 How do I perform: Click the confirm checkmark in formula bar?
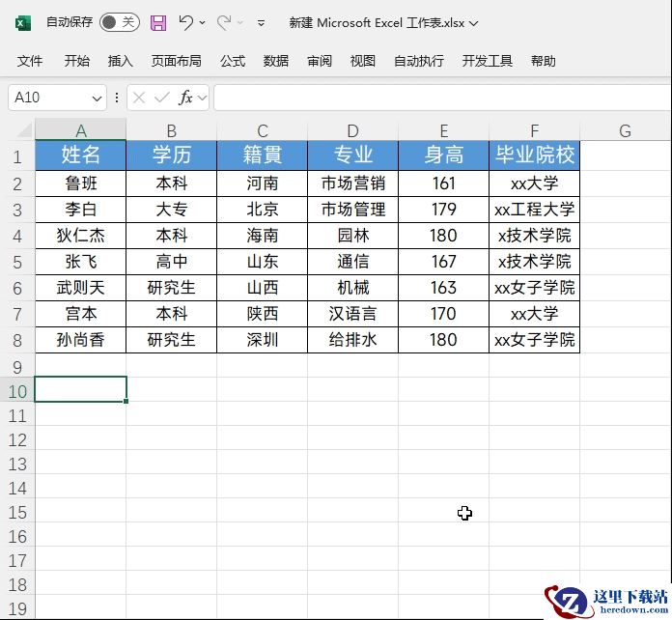pos(162,99)
